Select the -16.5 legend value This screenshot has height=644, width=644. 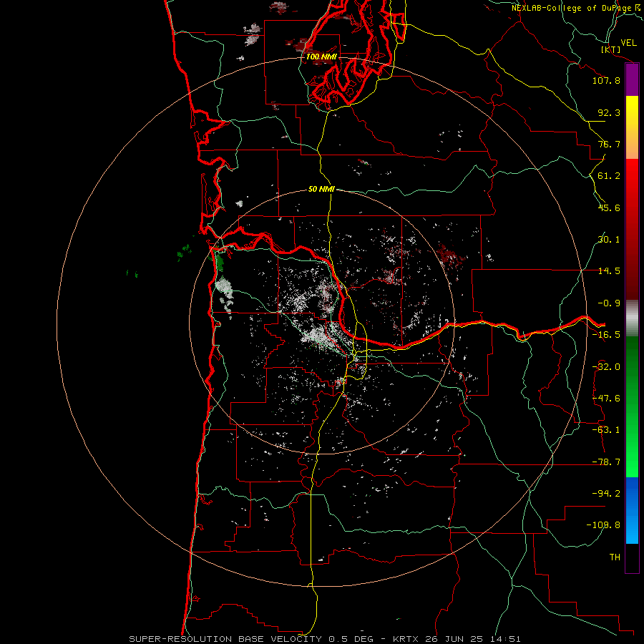tap(606, 335)
